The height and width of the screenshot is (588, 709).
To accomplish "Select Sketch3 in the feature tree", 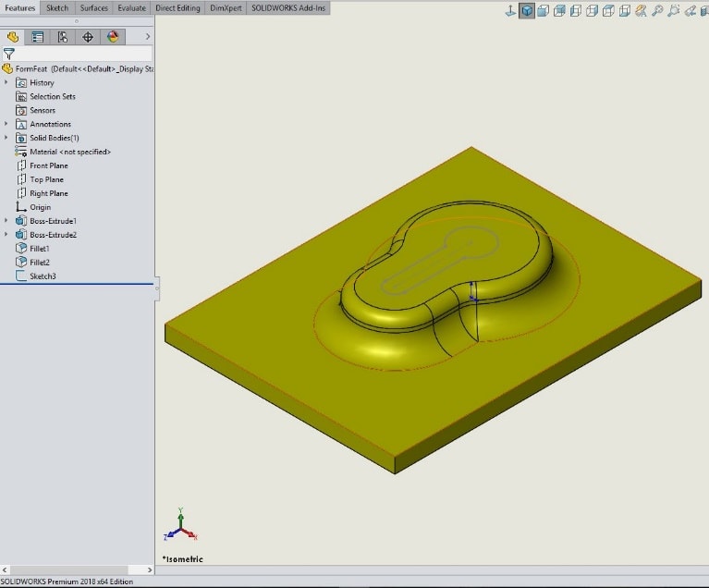I will tap(43, 276).
